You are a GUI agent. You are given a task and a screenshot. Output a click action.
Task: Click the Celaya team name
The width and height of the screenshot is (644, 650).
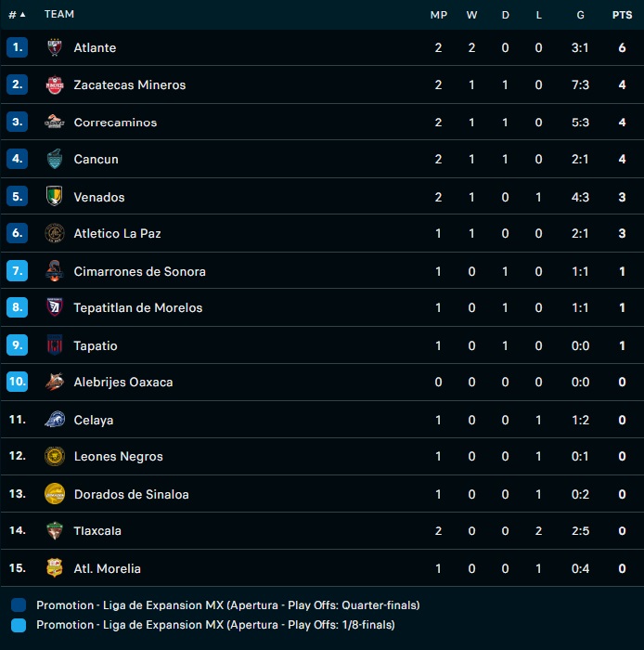coord(94,420)
